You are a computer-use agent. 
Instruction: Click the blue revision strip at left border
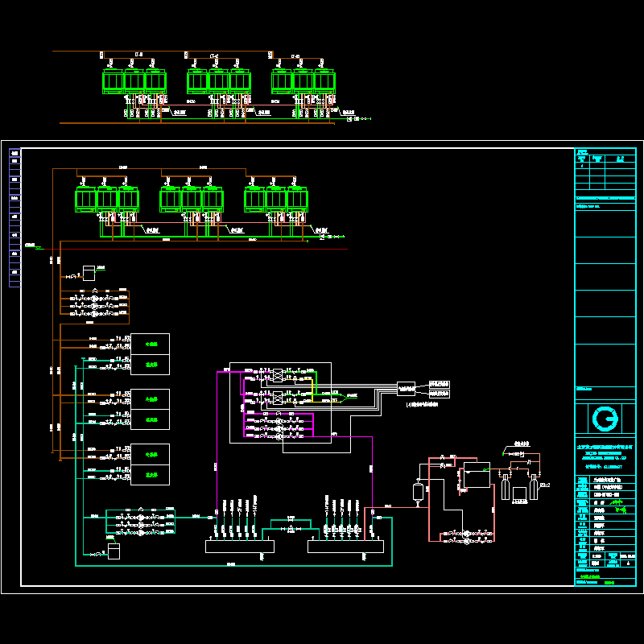pos(14,217)
